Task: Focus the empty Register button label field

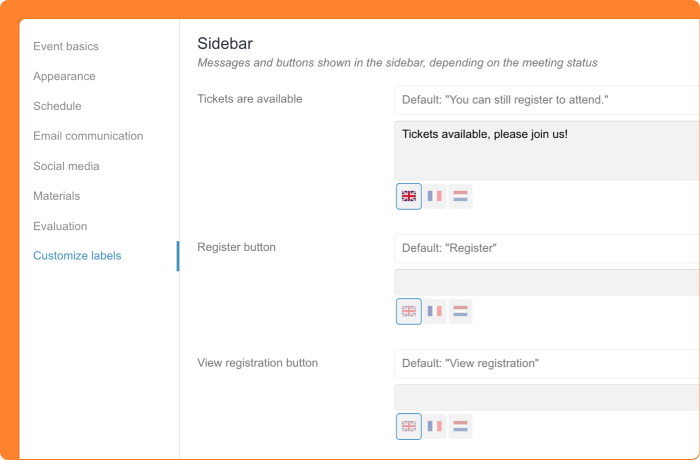Action: click(547, 281)
